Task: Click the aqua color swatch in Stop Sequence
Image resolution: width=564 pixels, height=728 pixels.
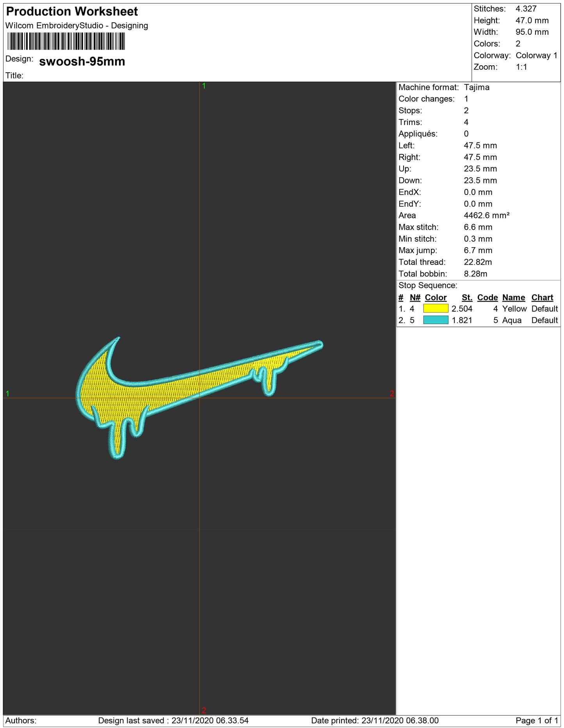Action: click(436, 320)
